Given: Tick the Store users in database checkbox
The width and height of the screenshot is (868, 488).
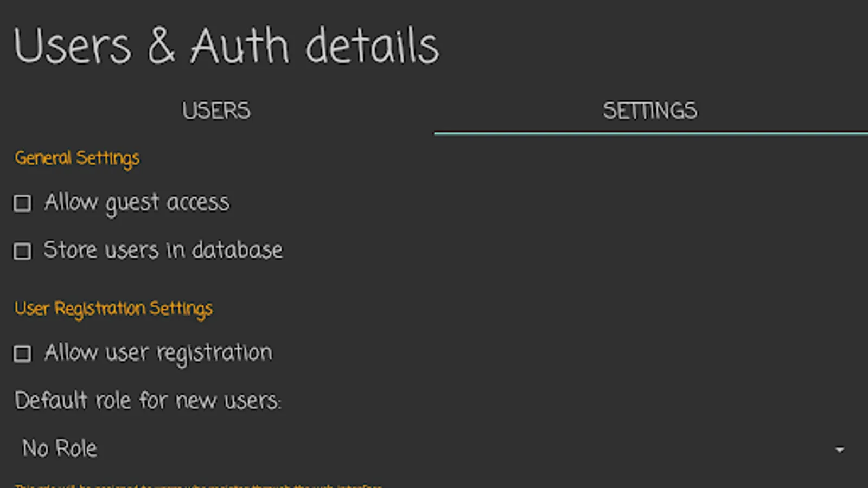Looking at the screenshot, I should 22,251.
